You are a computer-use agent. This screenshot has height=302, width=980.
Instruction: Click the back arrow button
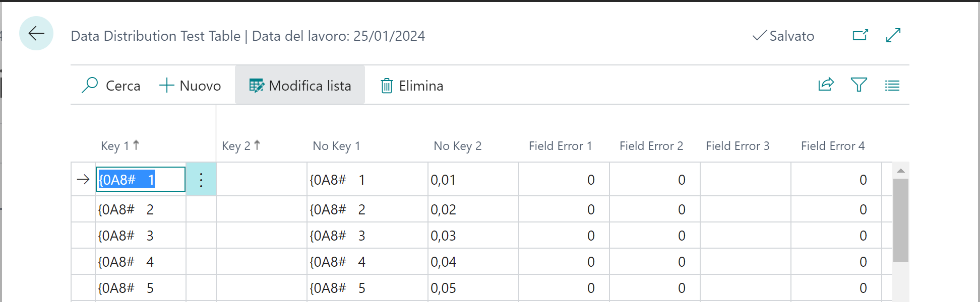[x=36, y=34]
